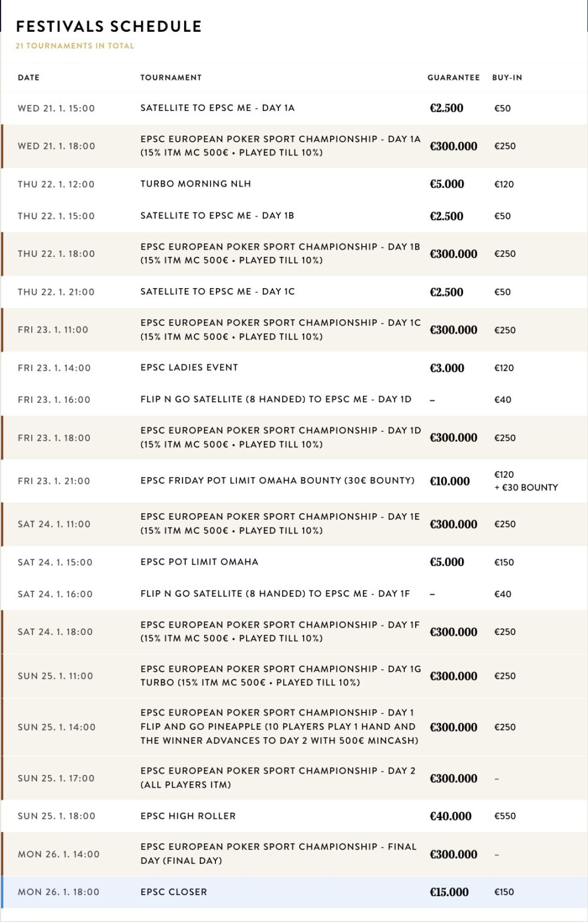Click the €40.000 High Roller guarantee

(450, 816)
